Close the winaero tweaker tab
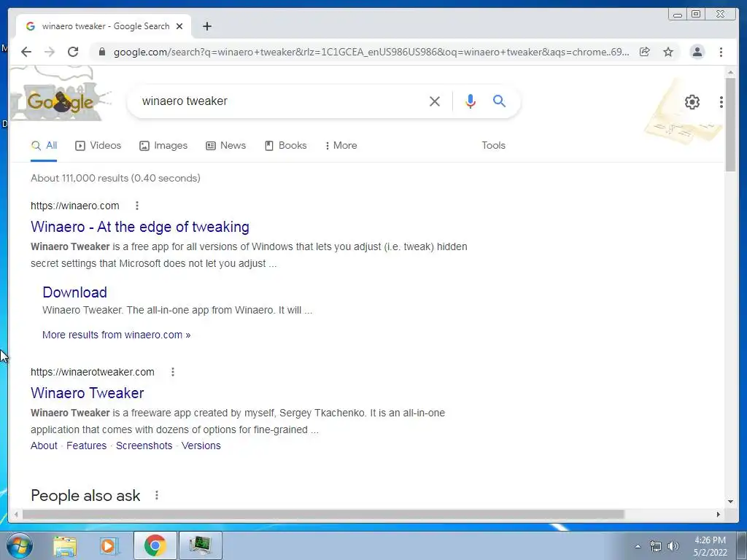The height and width of the screenshot is (560, 747). pos(179,26)
